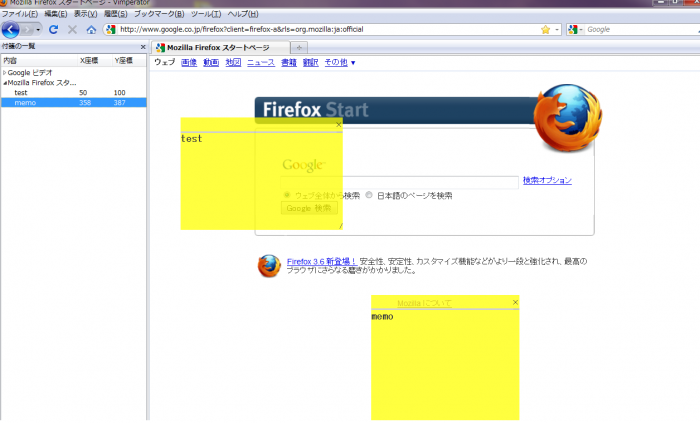The image size is (700, 423).
Task: Click the address bar URL field
Action: [x=328, y=29]
